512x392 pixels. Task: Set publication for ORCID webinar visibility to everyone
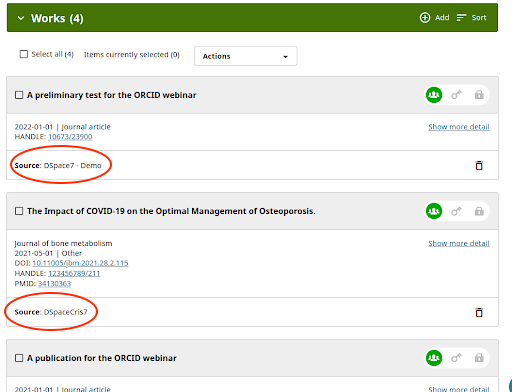click(x=434, y=358)
